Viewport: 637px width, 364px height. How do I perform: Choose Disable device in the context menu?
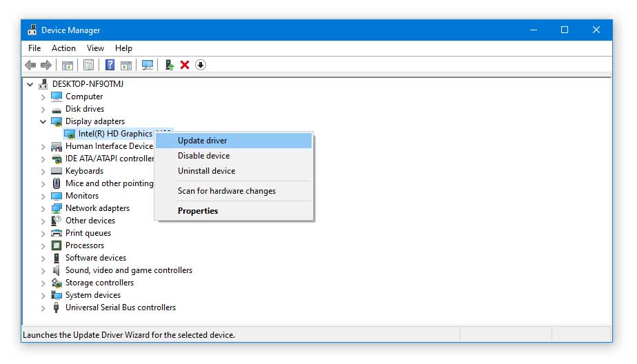[x=234, y=156]
